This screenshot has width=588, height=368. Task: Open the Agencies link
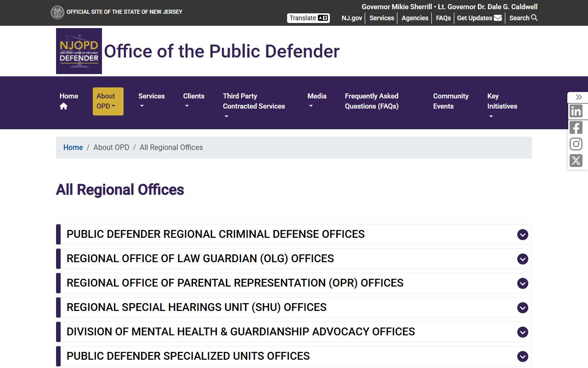[x=415, y=18]
